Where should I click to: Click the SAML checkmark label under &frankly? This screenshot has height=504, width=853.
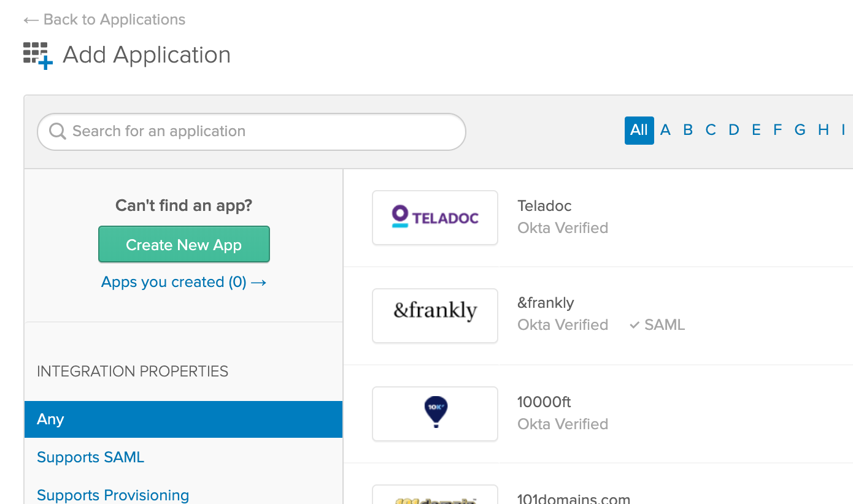657,325
